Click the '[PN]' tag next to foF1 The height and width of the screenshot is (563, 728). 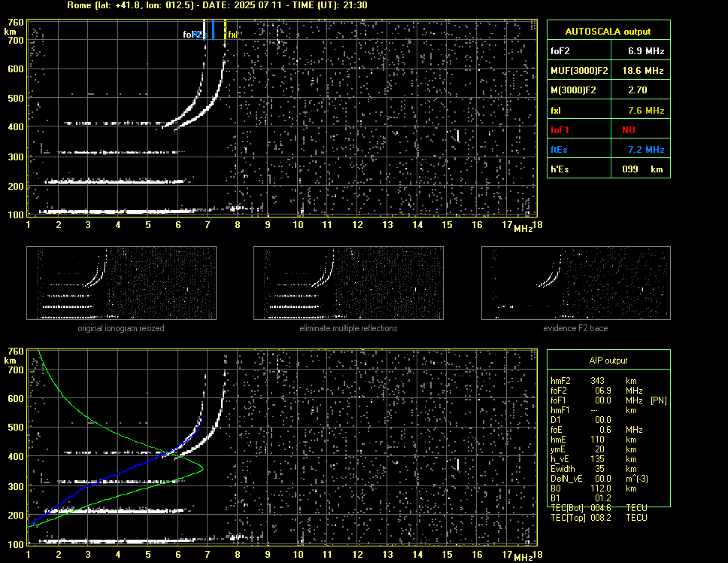658,400
